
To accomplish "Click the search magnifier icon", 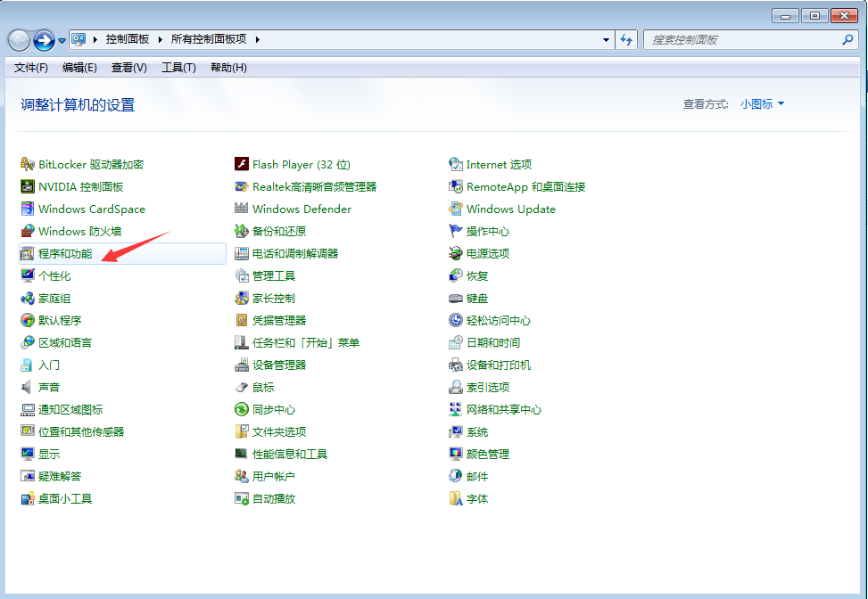I will (847, 40).
